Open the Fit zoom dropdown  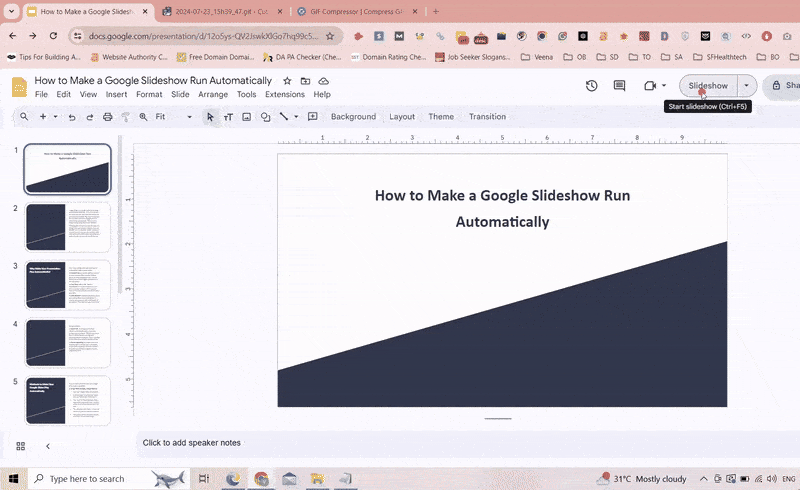174,117
